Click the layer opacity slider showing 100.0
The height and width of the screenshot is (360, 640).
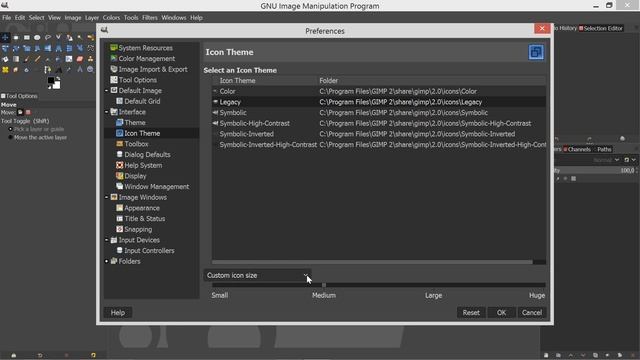point(596,170)
